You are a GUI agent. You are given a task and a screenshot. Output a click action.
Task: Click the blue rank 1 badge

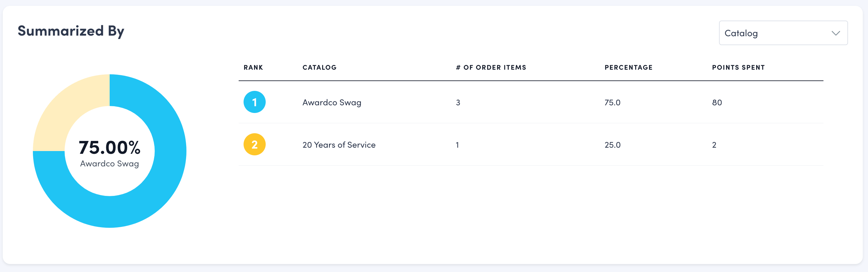click(254, 102)
